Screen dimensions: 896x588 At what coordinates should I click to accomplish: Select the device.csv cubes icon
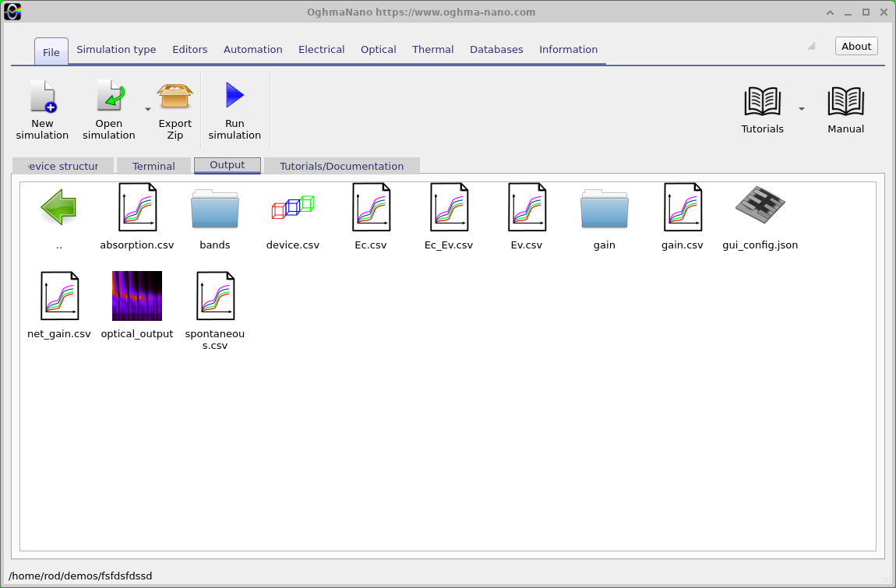(293, 207)
